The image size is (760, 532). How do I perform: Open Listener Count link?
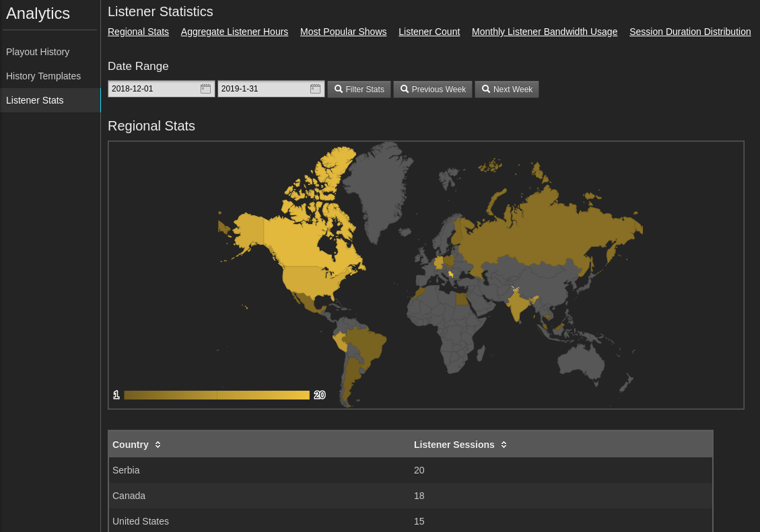(429, 32)
